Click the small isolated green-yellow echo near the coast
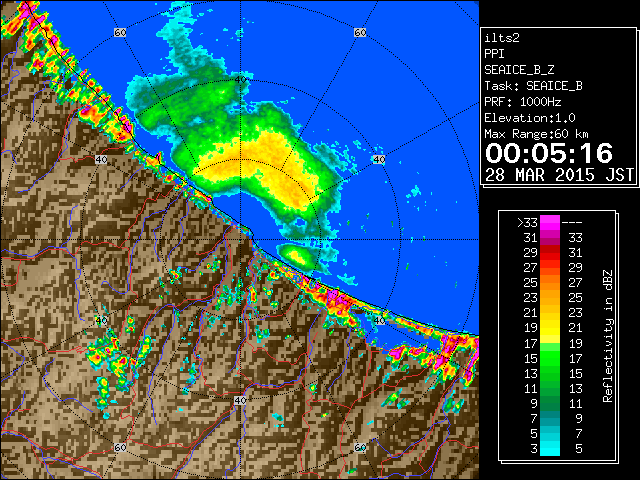 pos(296,255)
